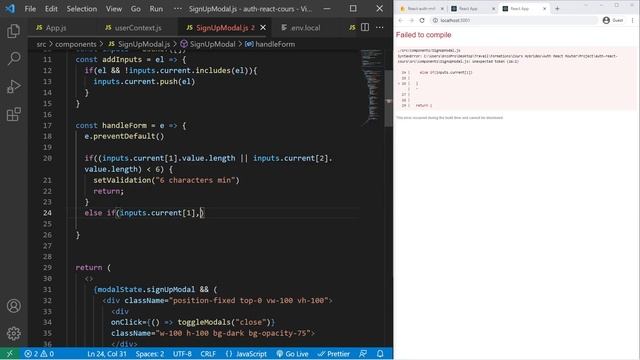Close the first browser tab

point(442,9)
